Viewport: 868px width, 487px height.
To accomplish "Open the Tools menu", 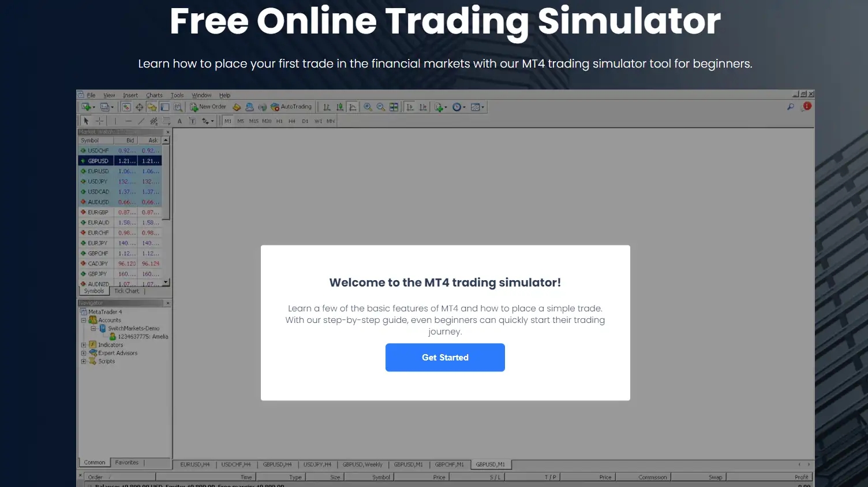I will pos(177,95).
